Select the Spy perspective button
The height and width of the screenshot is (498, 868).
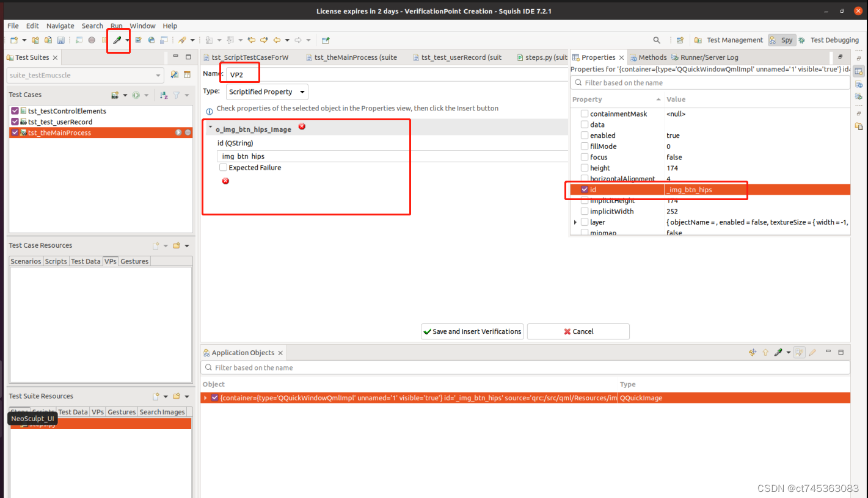pyautogui.click(x=781, y=40)
